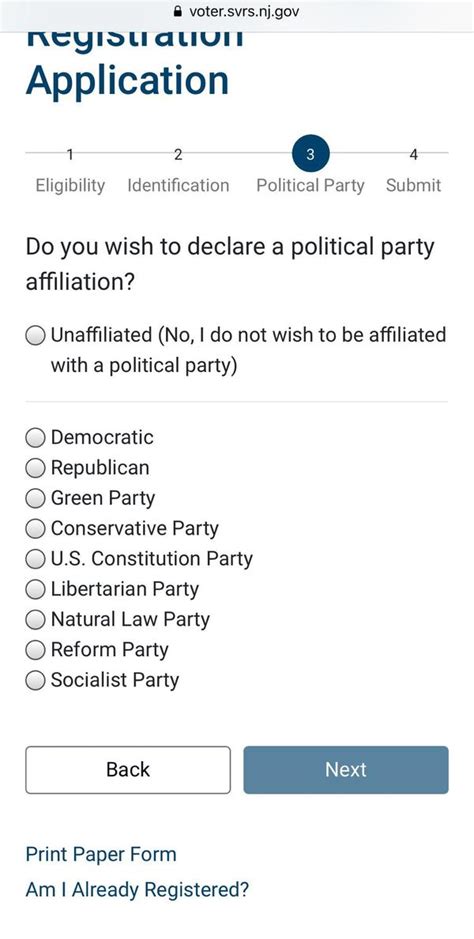
Task: Tap the lock icon in address bar
Action: (177, 11)
